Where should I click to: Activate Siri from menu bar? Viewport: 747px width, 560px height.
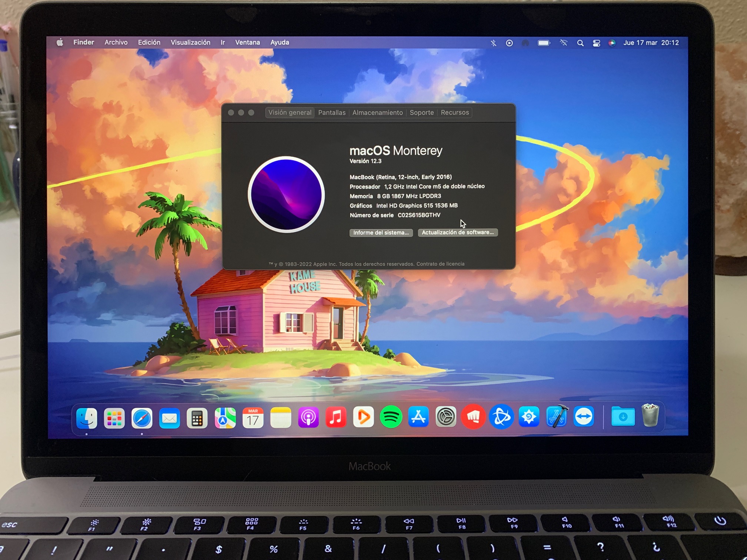point(612,43)
